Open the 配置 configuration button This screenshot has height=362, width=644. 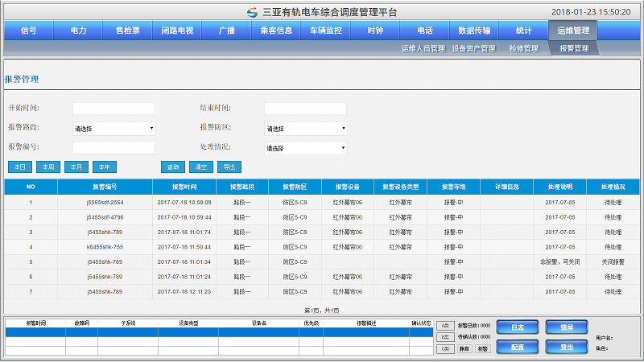518,347
